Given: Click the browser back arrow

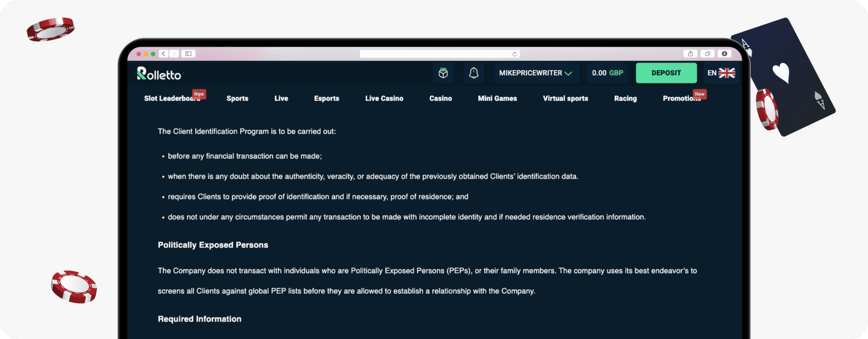Looking at the screenshot, I should [164, 54].
